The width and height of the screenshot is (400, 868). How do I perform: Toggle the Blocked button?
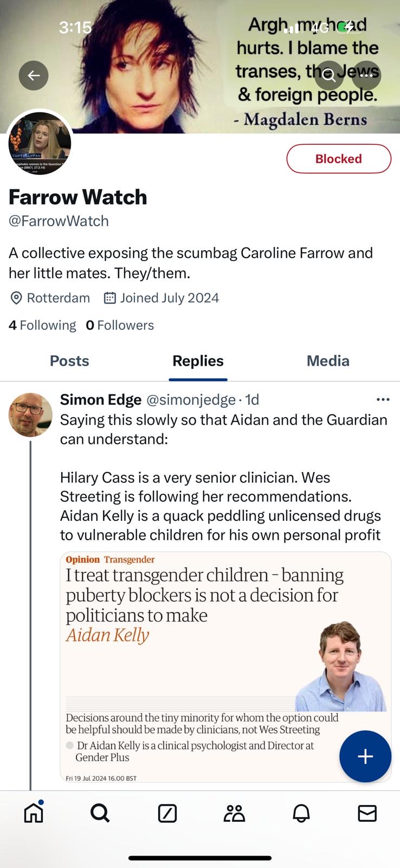point(338,159)
